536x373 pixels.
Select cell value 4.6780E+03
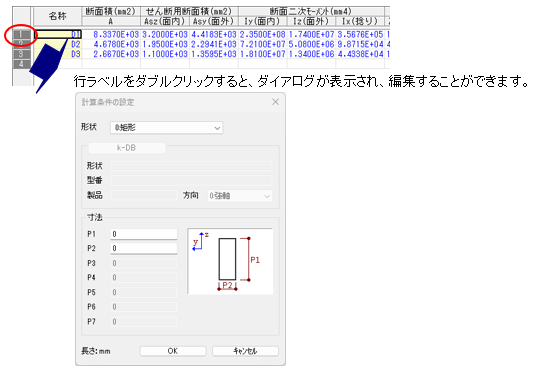tap(111, 44)
